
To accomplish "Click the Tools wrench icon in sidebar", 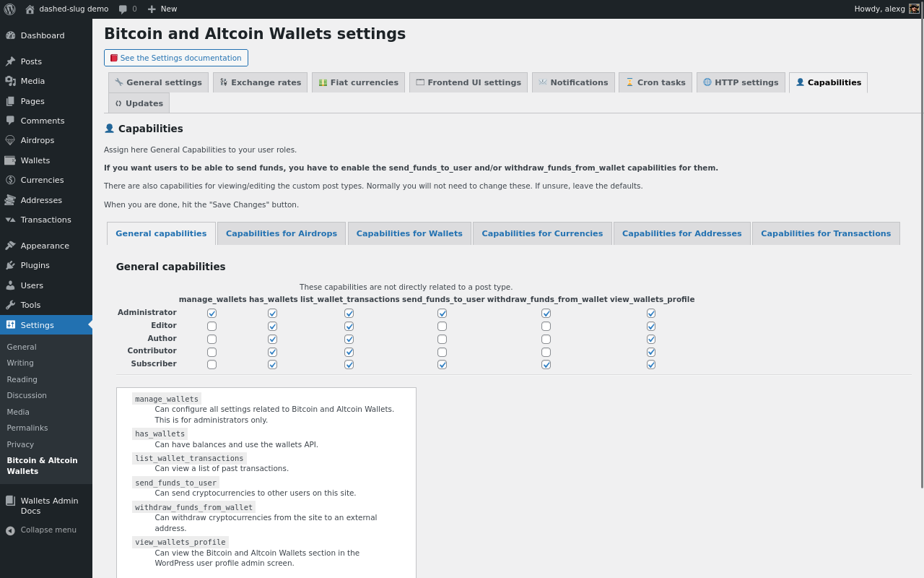I will click(x=10, y=305).
